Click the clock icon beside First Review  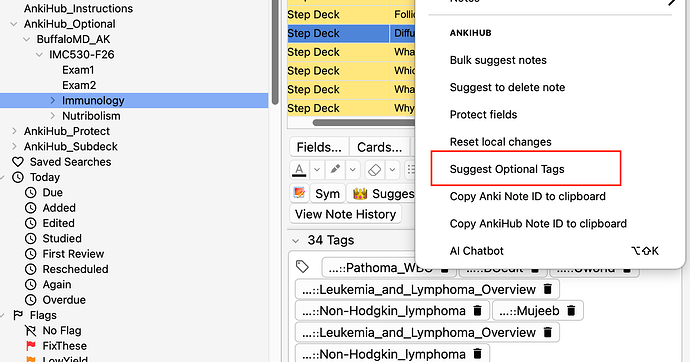click(30, 254)
